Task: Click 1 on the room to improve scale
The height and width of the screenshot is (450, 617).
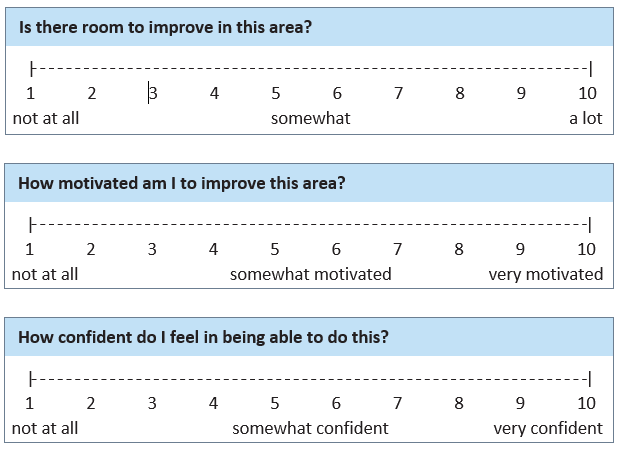Action: click(x=30, y=94)
